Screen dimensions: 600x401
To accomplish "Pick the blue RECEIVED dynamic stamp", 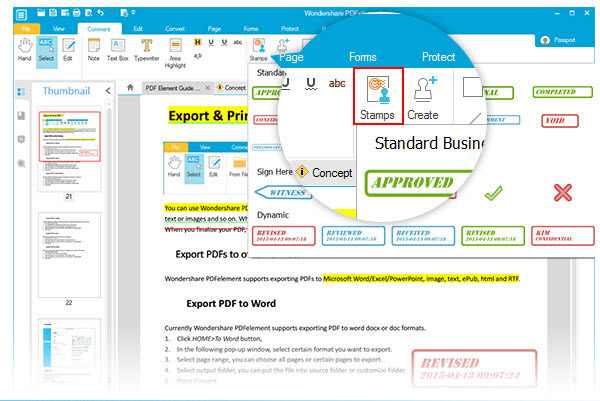I will [x=423, y=236].
